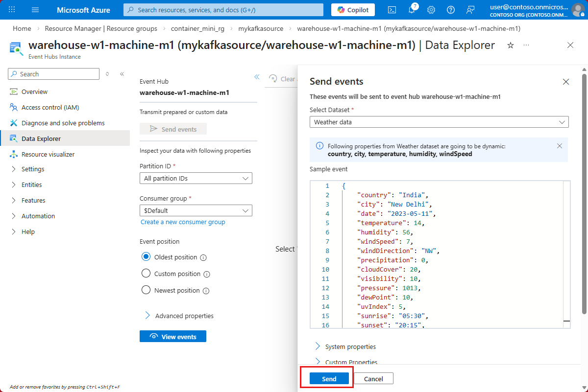The image size is (588, 392).
Task: Click the Copilot button
Action: [353, 10]
